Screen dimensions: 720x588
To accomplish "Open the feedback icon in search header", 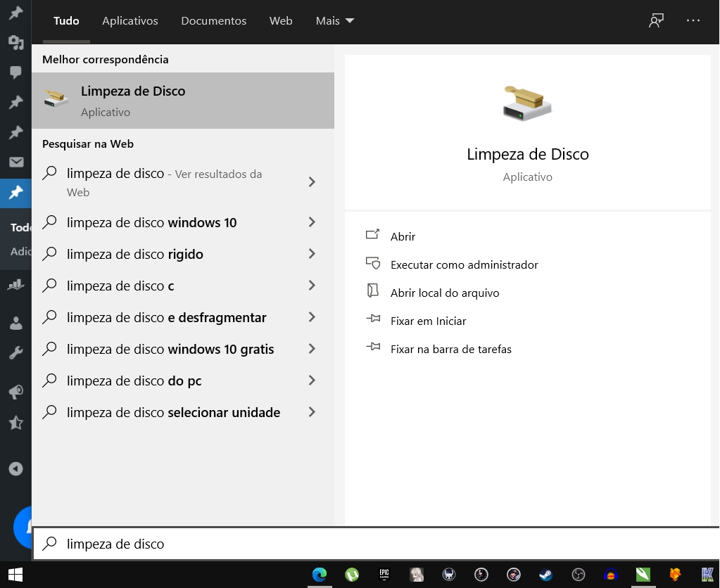I will tap(657, 20).
